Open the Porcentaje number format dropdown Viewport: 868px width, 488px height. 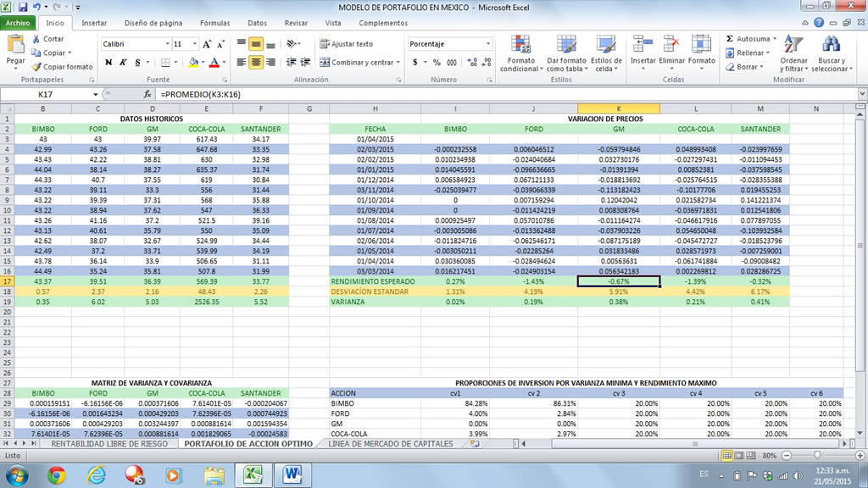pyautogui.click(x=487, y=44)
